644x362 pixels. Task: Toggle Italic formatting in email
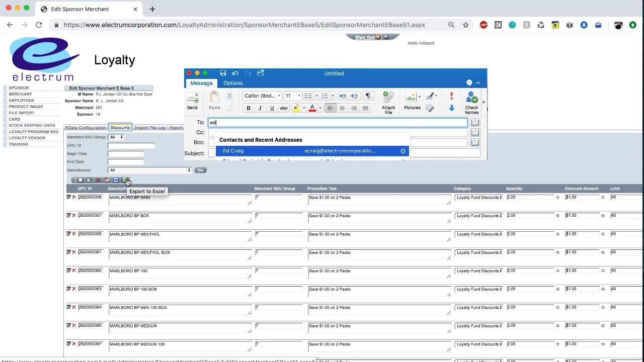(260, 108)
